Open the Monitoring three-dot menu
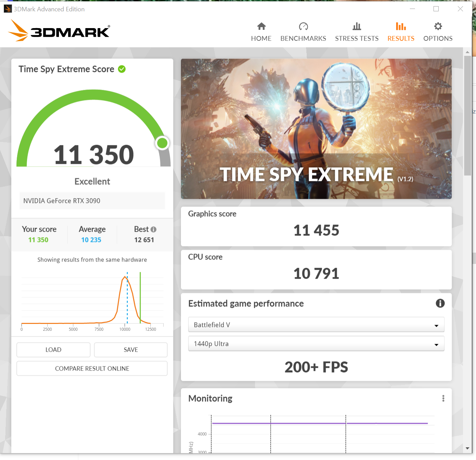This screenshot has height=460, width=476. click(x=443, y=398)
